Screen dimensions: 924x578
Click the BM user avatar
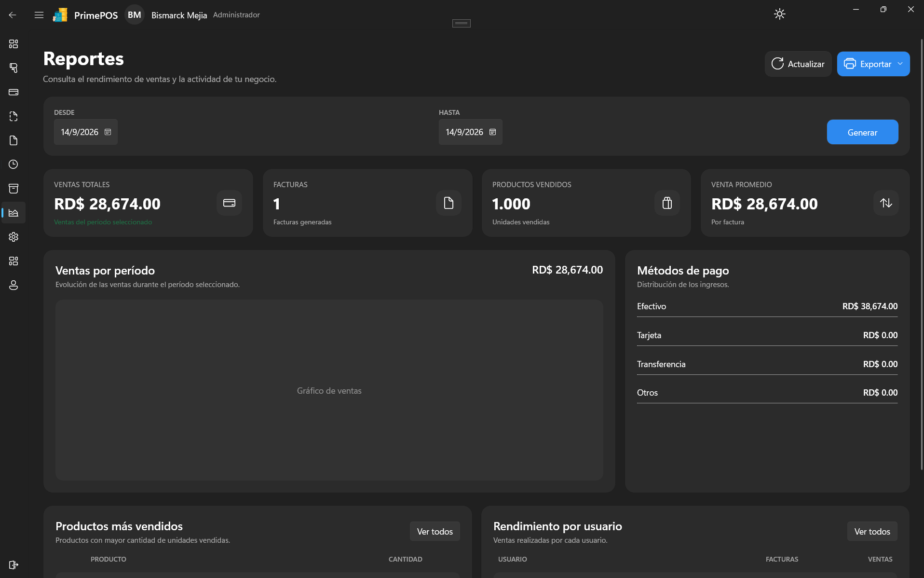[135, 15]
